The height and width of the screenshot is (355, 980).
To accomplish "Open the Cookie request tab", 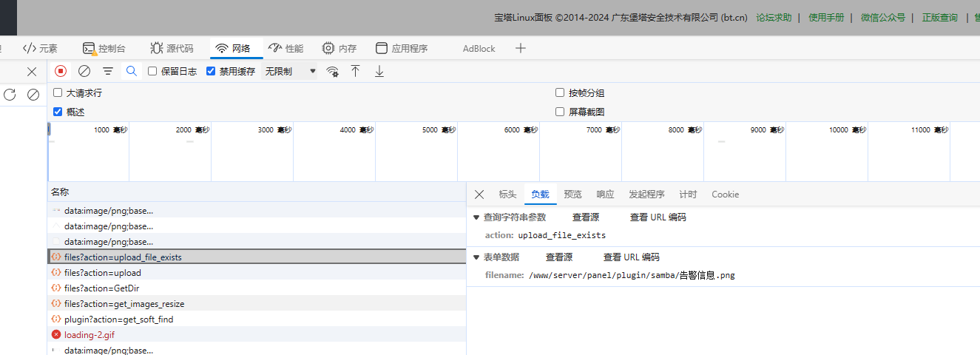I will click(x=725, y=195).
